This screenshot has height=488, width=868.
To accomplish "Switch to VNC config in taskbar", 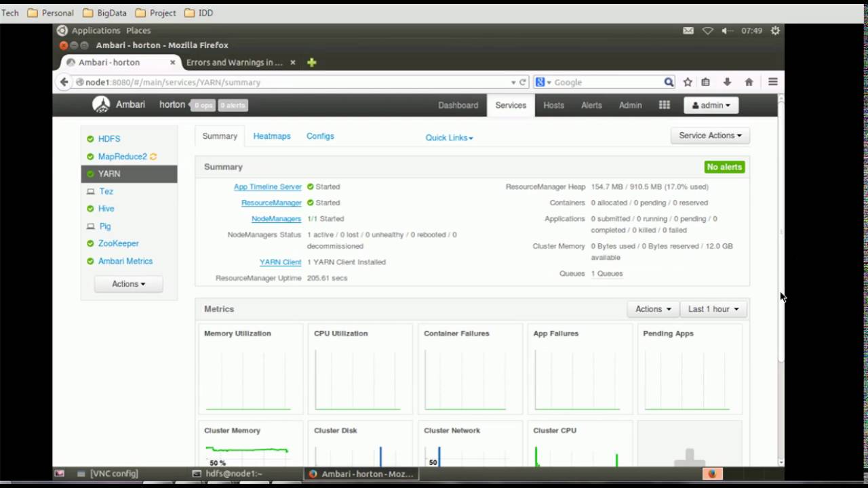I will pyautogui.click(x=108, y=474).
